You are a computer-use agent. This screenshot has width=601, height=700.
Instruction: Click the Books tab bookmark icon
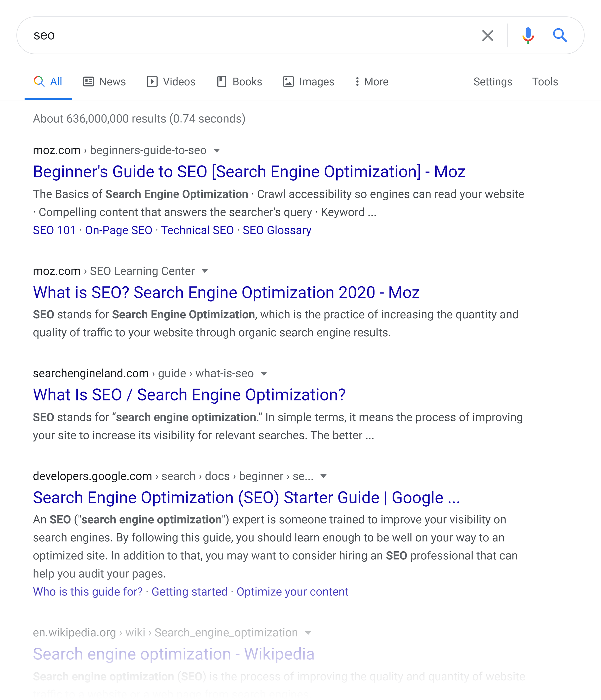click(221, 81)
